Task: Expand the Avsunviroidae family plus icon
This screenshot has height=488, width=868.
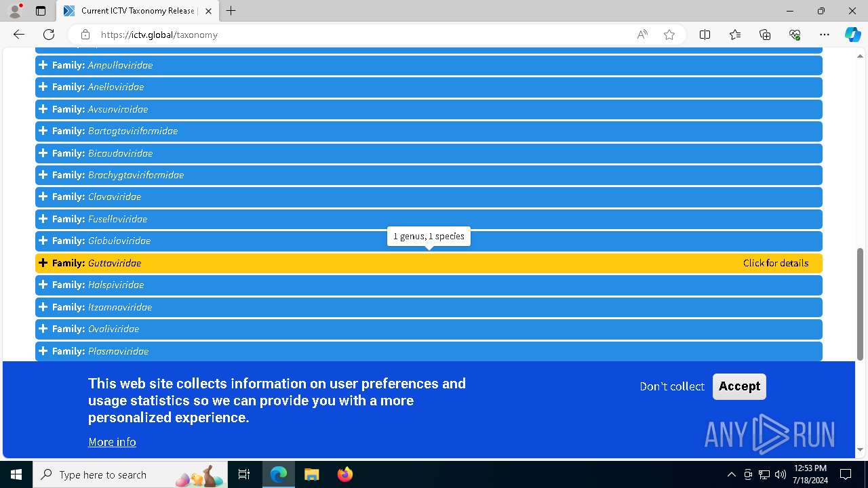Action: (43, 109)
